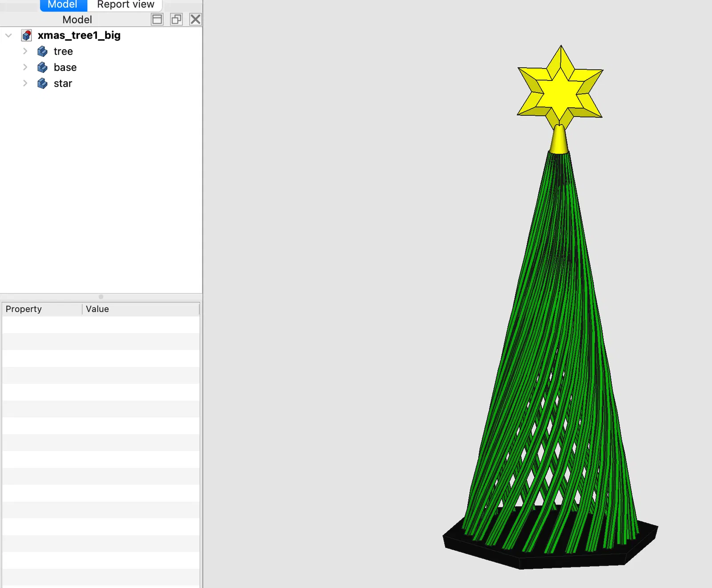Select the base item in model tree
Image resolution: width=712 pixels, height=588 pixels.
pyautogui.click(x=65, y=67)
